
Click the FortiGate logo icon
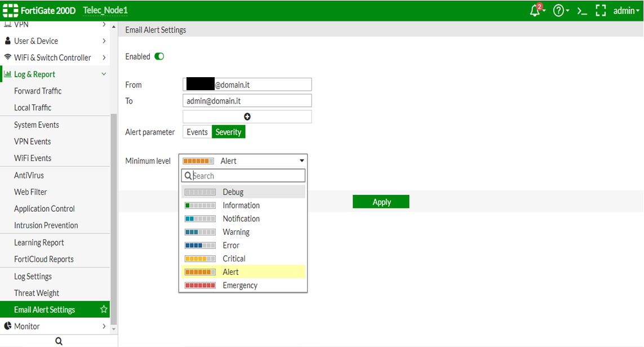[x=10, y=11]
